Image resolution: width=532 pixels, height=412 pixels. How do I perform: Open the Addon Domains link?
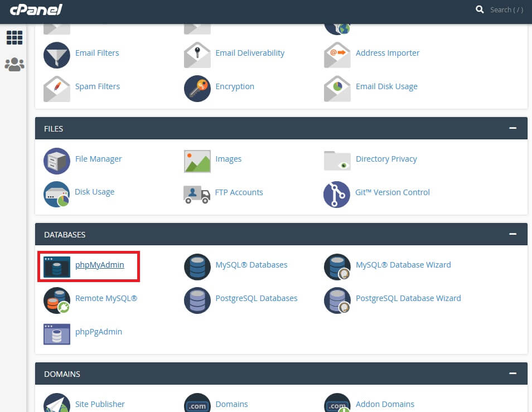coord(385,404)
